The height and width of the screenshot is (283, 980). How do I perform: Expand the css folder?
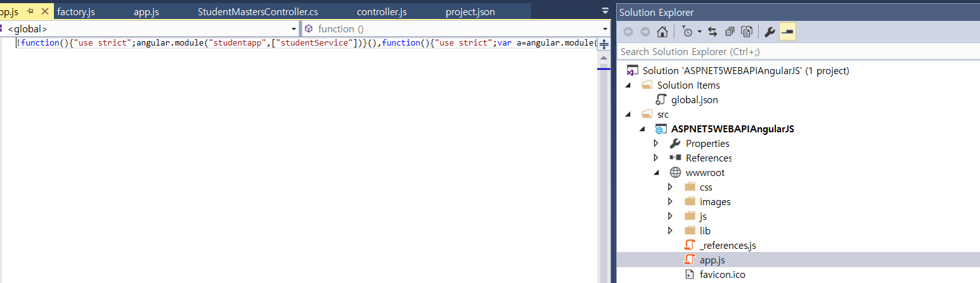[671, 187]
